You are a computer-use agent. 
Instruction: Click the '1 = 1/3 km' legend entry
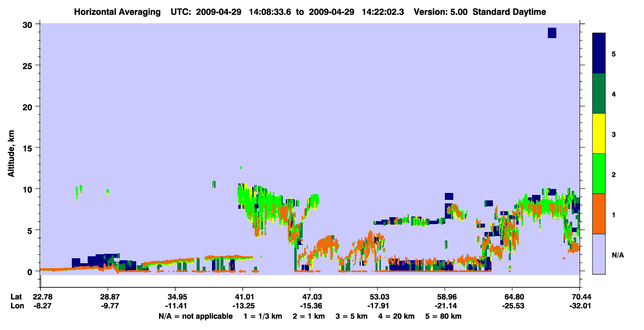pos(263,316)
